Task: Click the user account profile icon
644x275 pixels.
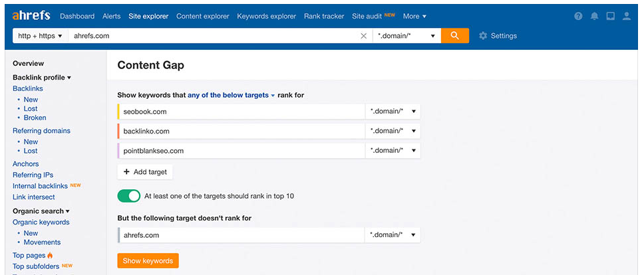Action: (x=626, y=17)
